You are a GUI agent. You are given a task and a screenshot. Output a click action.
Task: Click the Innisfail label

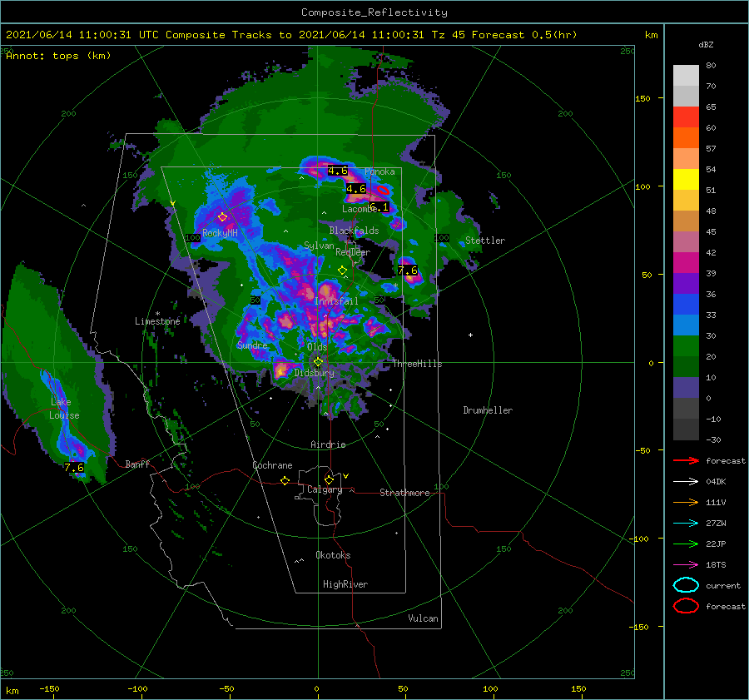click(x=336, y=301)
